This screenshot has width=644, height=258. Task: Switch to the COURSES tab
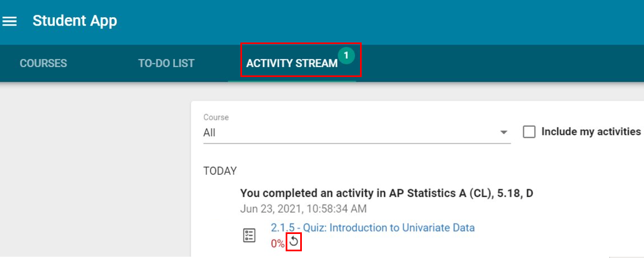point(44,64)
